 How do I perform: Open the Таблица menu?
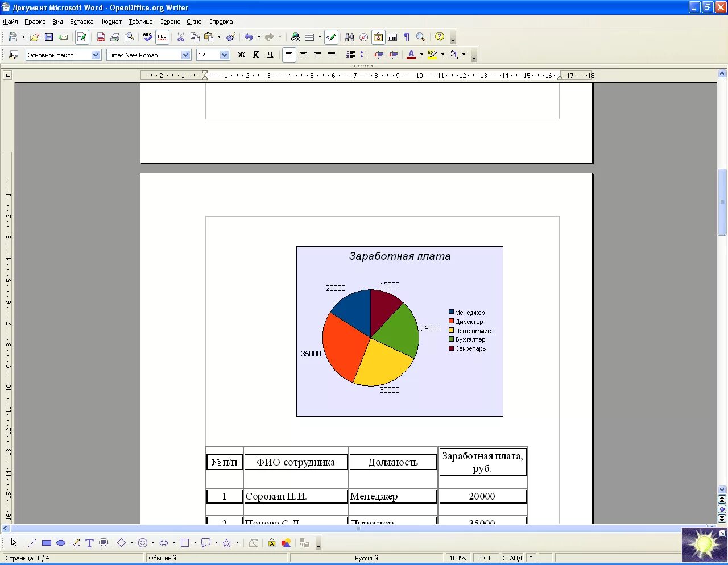pos(140,22)
